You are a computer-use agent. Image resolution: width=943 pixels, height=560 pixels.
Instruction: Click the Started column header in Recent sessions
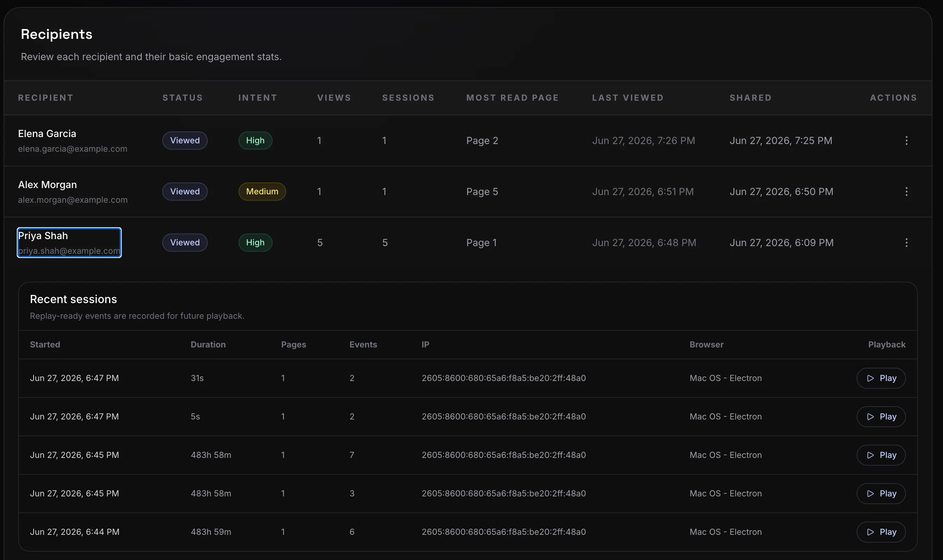(x=45, y=345)
